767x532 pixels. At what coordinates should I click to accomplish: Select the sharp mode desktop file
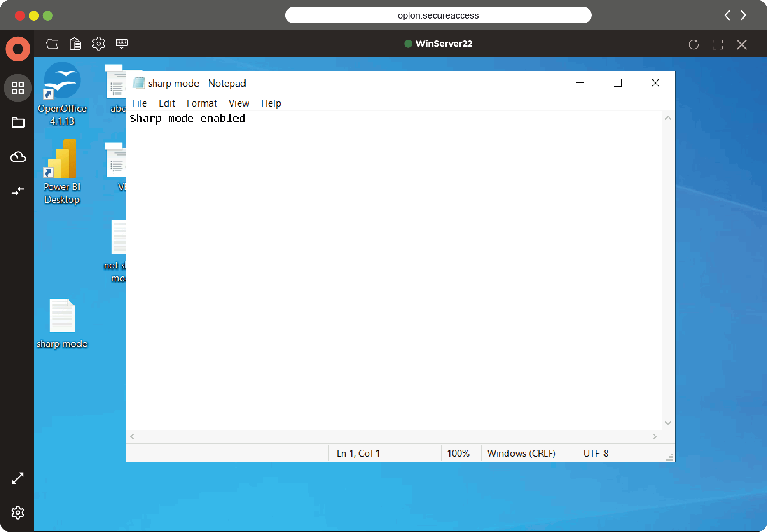pyautogui.click(x=62, y=324)
